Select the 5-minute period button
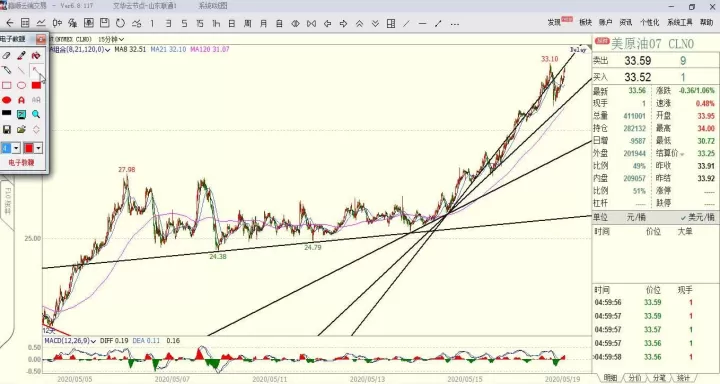720x384 pixels. coord(184,23)
